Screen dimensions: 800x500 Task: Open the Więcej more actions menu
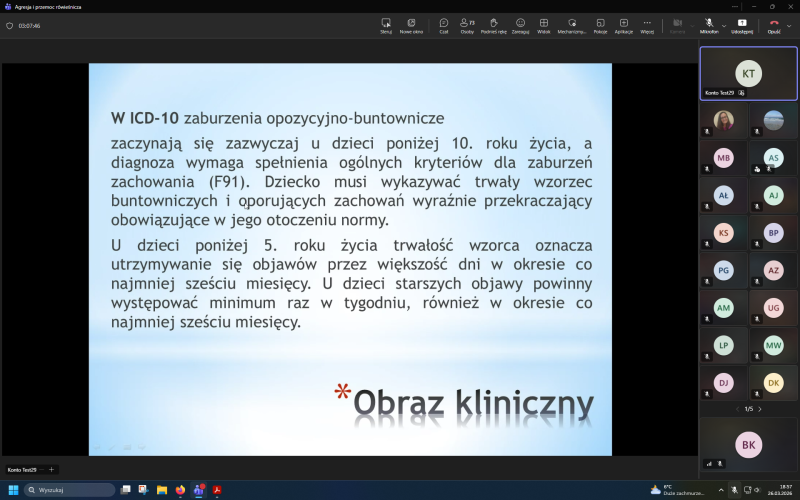(647, 25)
